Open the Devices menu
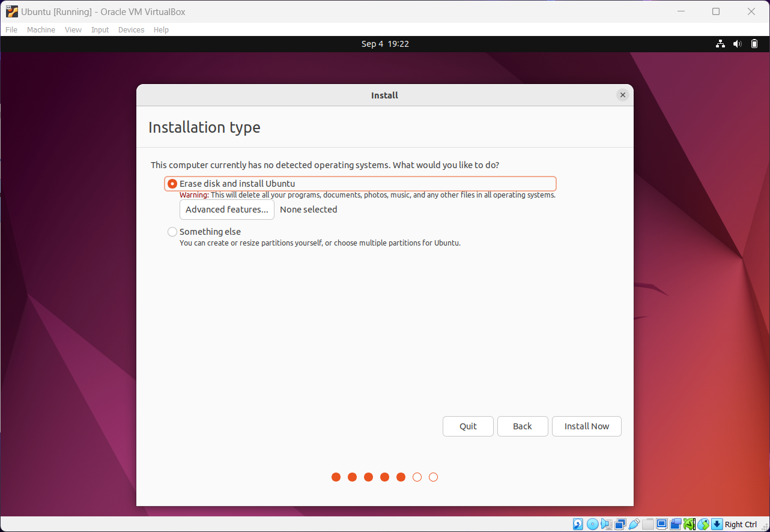 click(131, 29)
